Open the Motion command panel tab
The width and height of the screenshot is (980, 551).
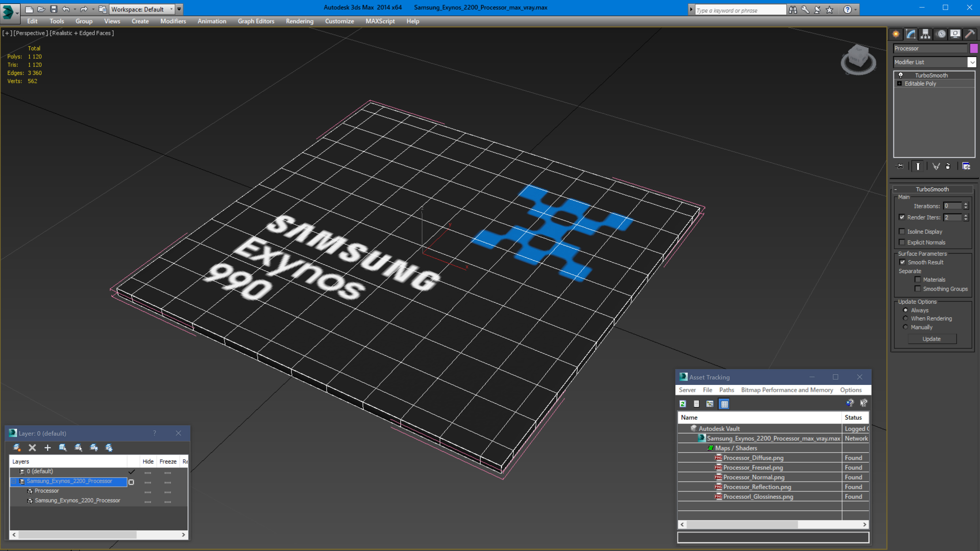(x=941, y=34)
